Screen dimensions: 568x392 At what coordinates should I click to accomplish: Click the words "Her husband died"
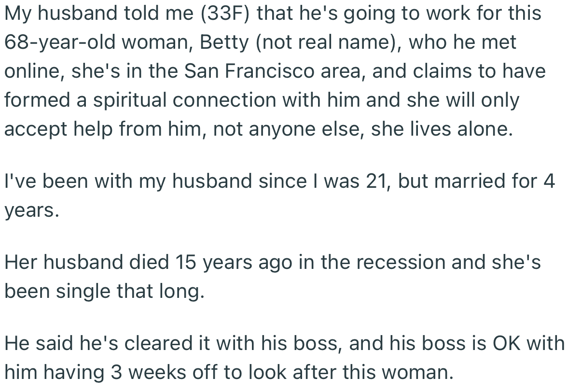click(87, 262)
